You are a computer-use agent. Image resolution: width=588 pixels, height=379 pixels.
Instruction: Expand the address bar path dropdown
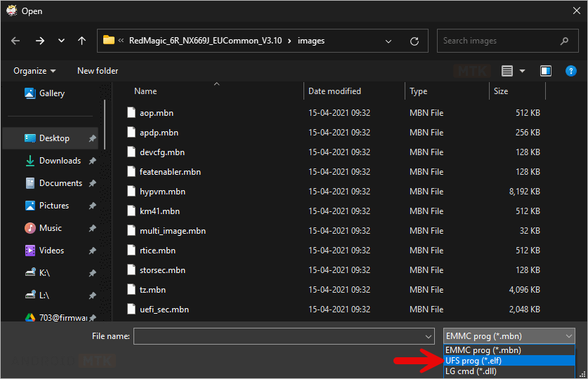pos(389,41)
